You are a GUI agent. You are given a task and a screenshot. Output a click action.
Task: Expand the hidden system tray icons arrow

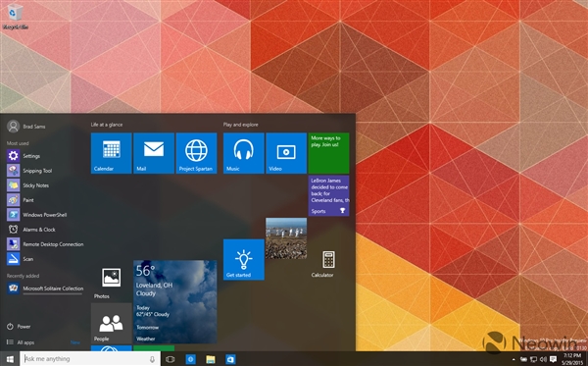pos(514,359)
